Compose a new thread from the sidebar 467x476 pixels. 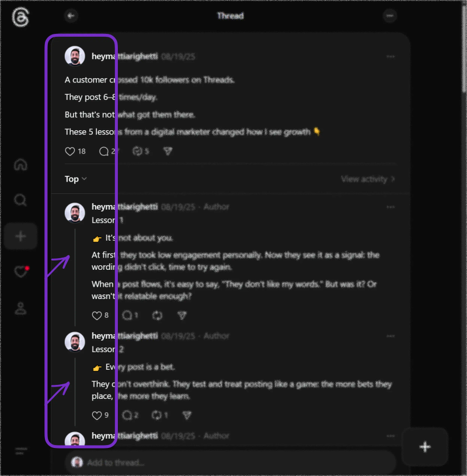(x=20, y=236)
